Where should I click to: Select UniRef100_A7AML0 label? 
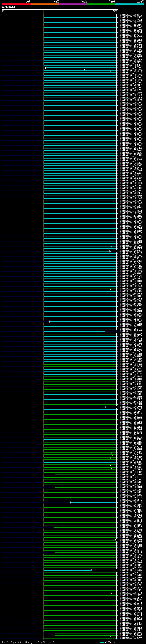pyautogui.click(x=131, y=399)
